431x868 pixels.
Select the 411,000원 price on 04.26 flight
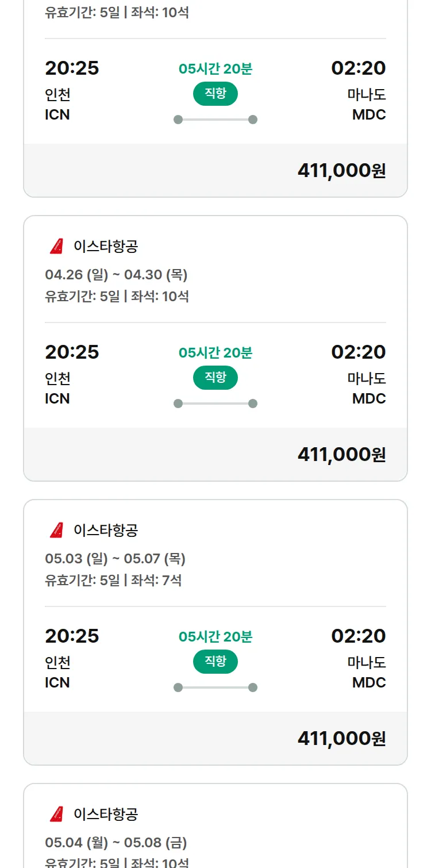(341, 455)
